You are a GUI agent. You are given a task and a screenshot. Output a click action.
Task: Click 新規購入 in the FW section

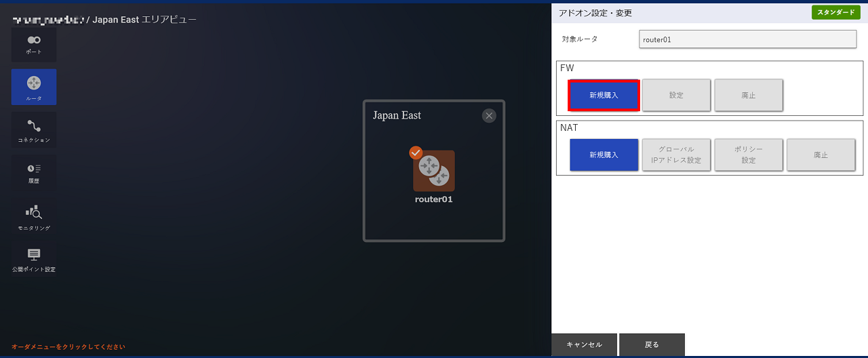(604, 96)
